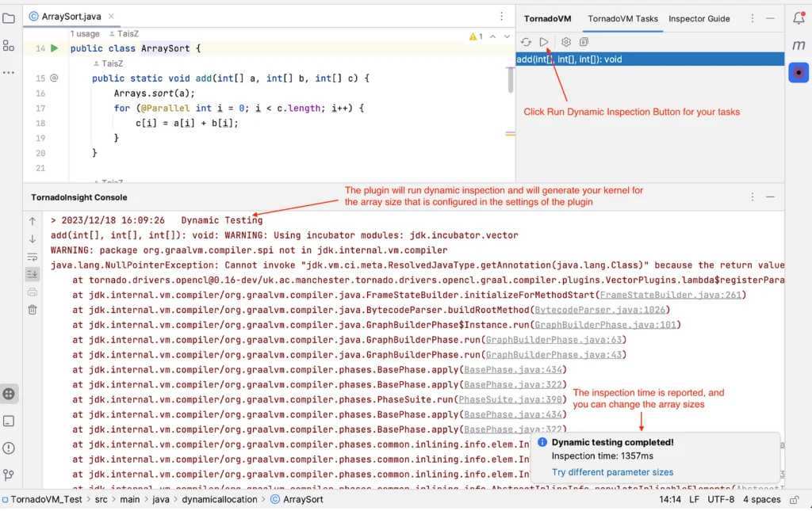Clear console with the trash icon
812x511 pixels.
(x=33, y=310)
